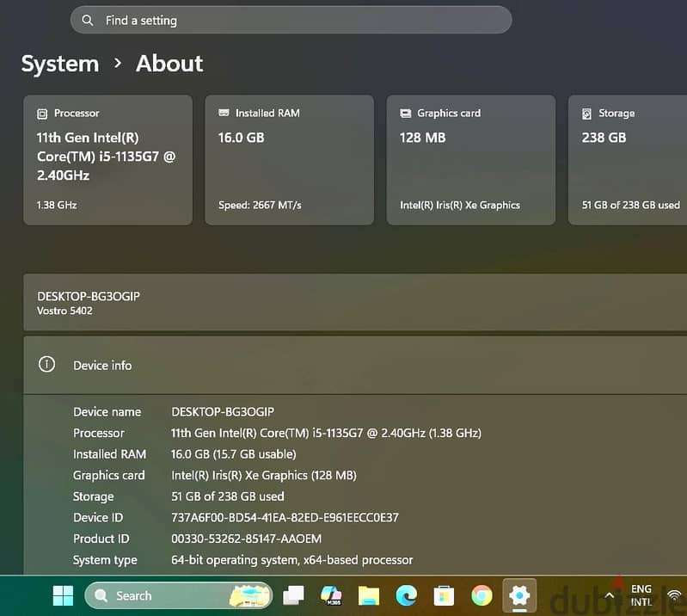This screenshot has height=616, width=687.
Task: Click the Processor value in Device info
Action: click(x=326, y=433)
